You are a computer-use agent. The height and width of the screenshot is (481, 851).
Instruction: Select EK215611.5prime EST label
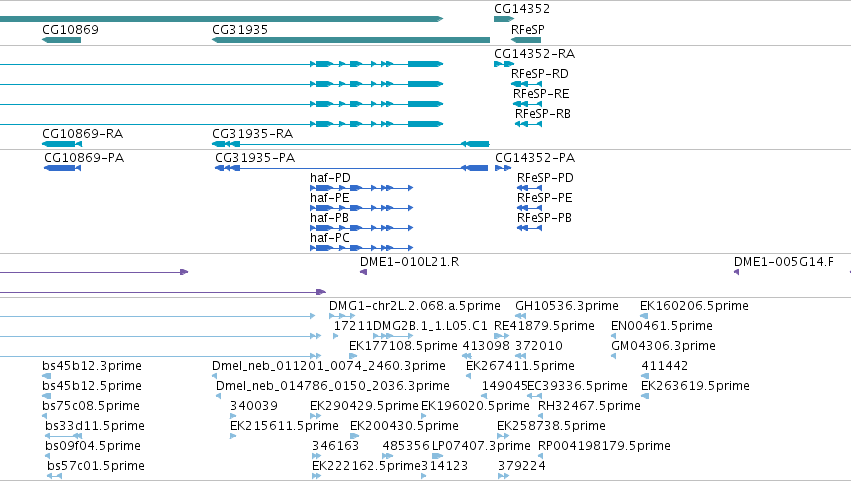coord(284,427)
